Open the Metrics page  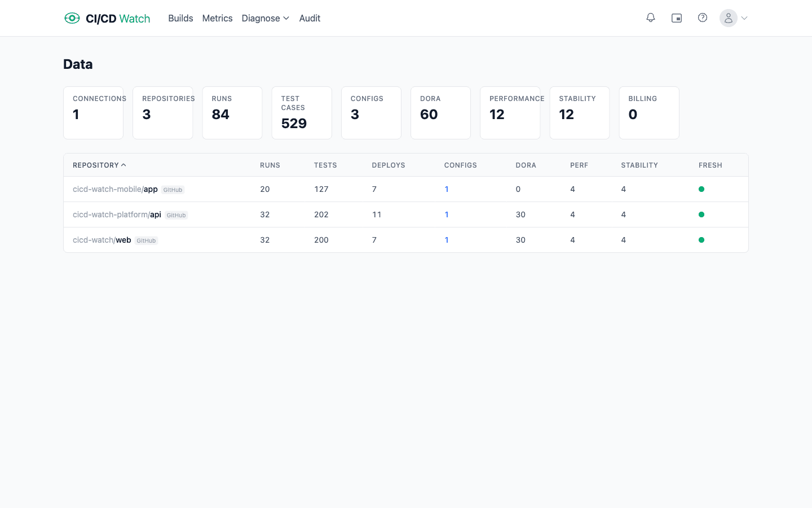(217, 18)
